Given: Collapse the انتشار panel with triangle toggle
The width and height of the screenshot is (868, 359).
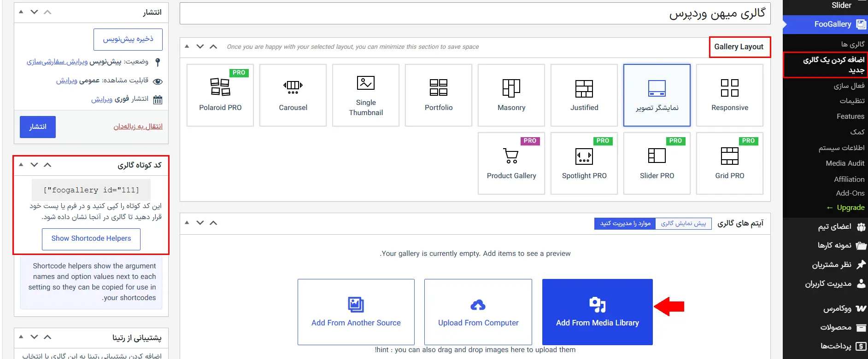Looking at the screenshot, I should pos(21,12).
